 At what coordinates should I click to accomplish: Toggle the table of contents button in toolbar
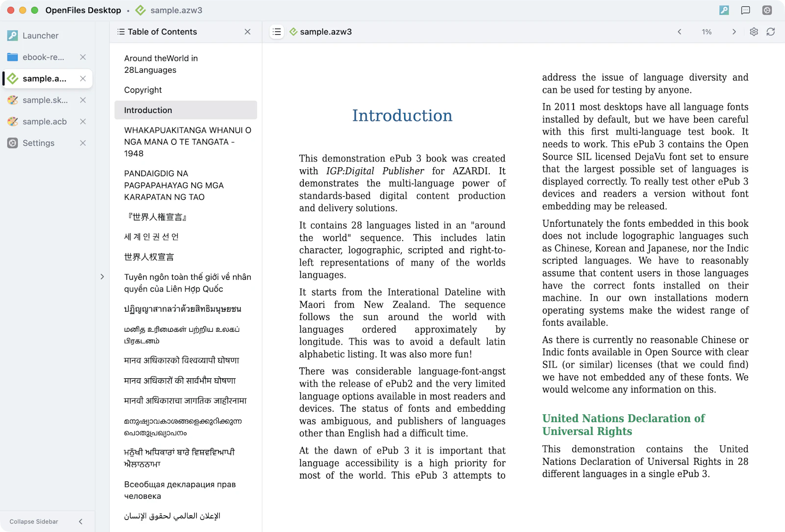click(277, 32)
